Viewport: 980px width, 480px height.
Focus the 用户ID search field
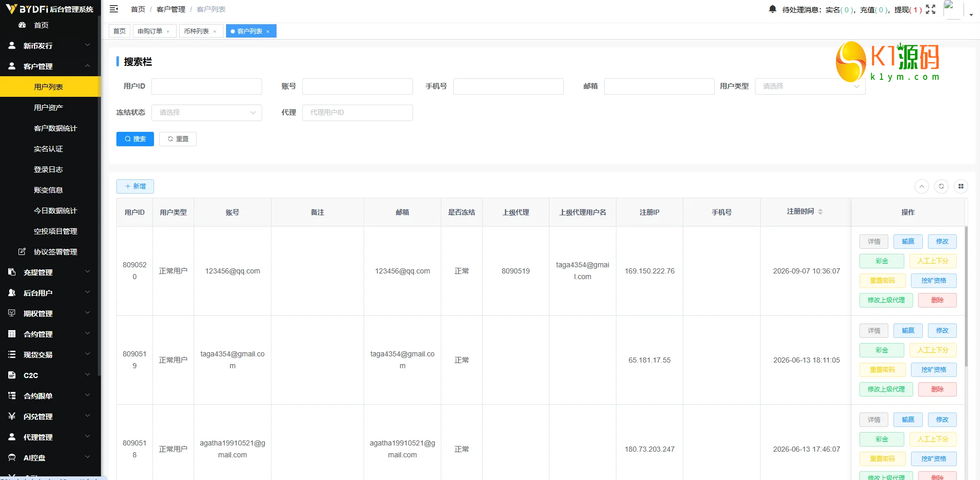[x=207, y=86]
